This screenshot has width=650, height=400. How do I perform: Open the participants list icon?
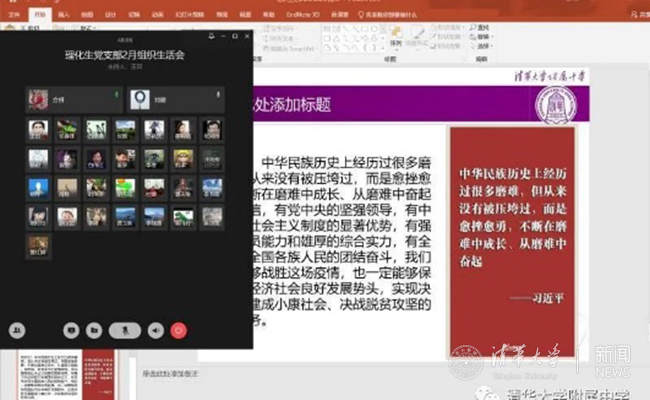(17, 327)
